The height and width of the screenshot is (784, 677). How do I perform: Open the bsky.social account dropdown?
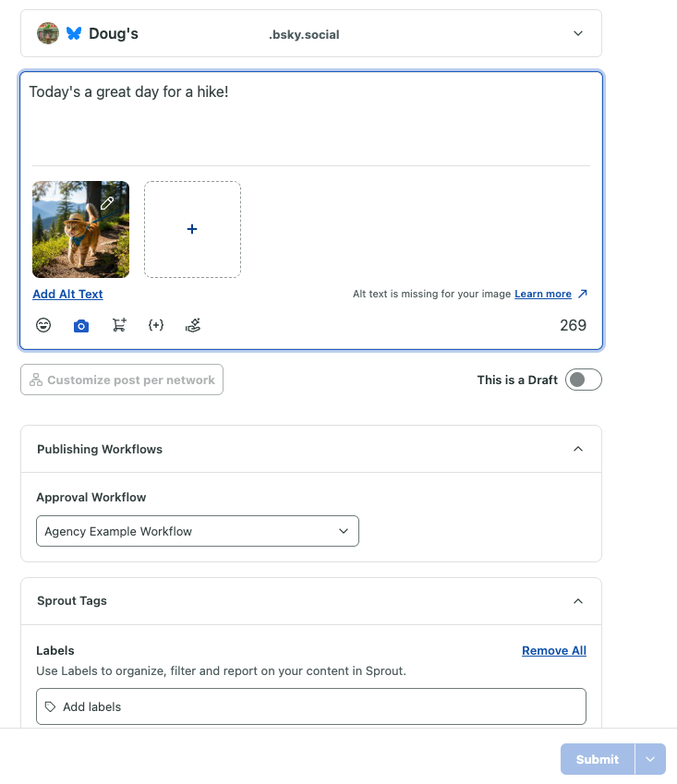[x=578, y=32]
